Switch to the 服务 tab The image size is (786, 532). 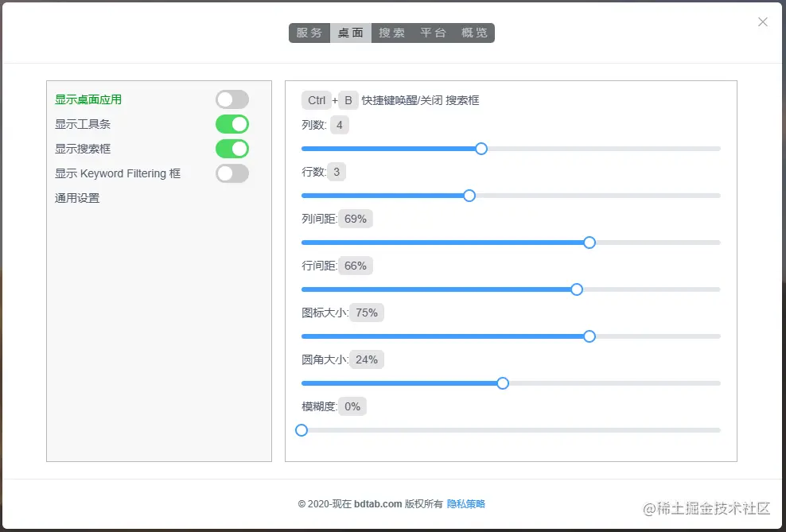click(309, 33)
